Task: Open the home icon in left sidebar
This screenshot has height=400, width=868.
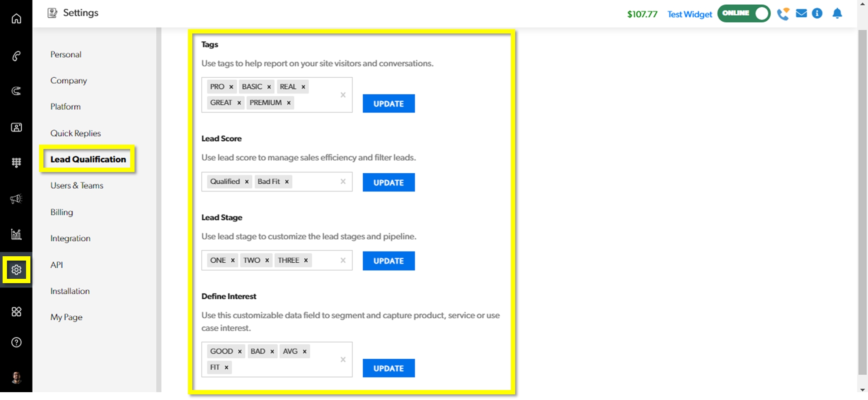Action: 16,19
